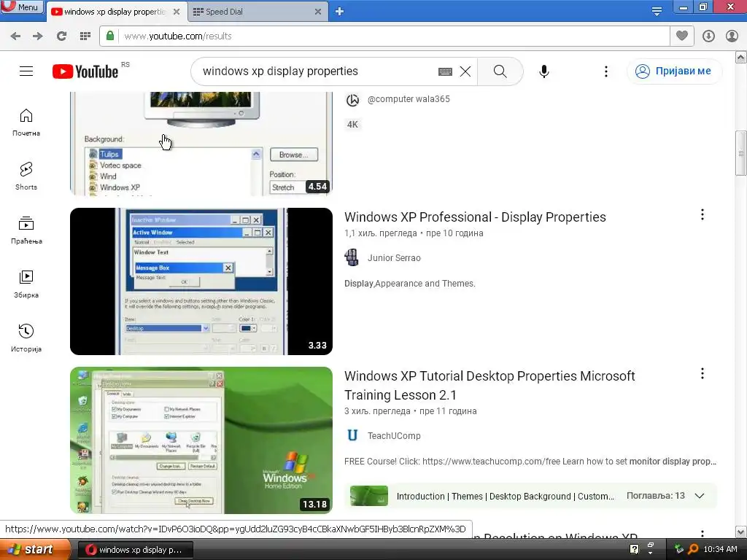Image resolution: width=747 pixels, height=560 pixels.
Task: Open Праћења subscriptions in the sidebar
Action: (26, 230)
